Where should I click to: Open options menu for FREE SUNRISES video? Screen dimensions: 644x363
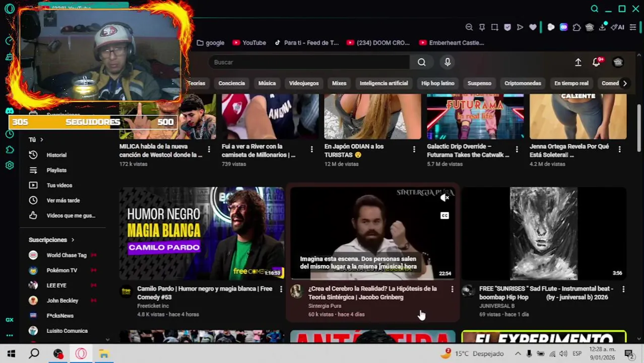coord(623,289)
